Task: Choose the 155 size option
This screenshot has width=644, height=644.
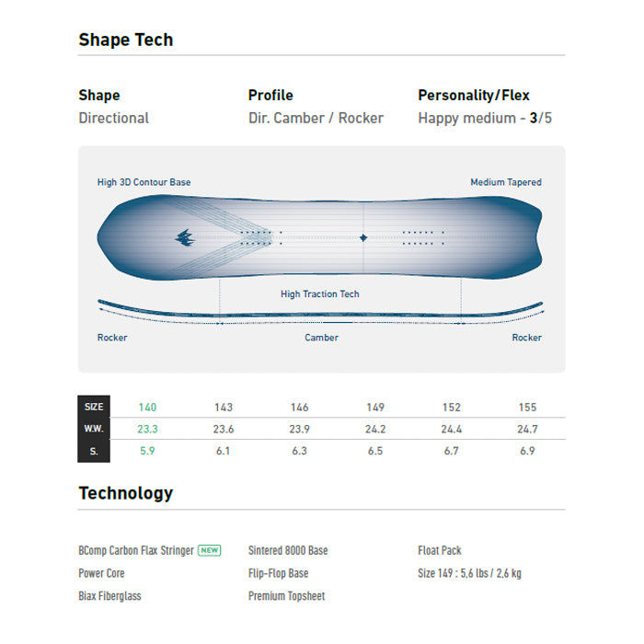Action: point(526,407)
